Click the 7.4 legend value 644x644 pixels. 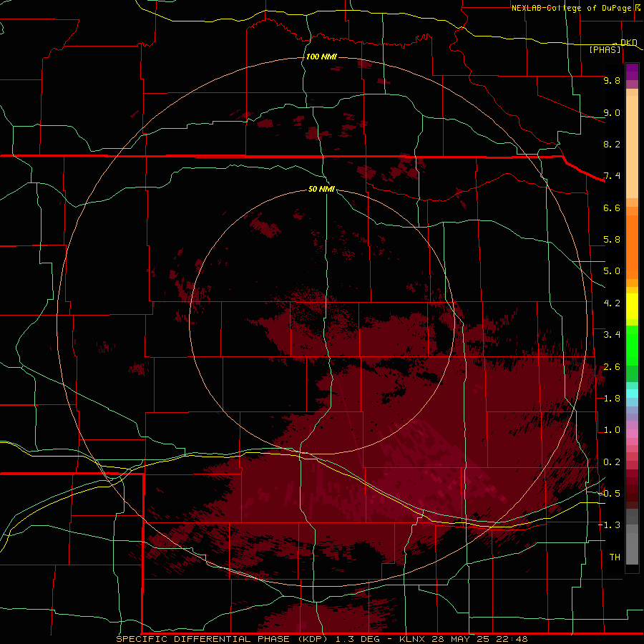(612, 176)
